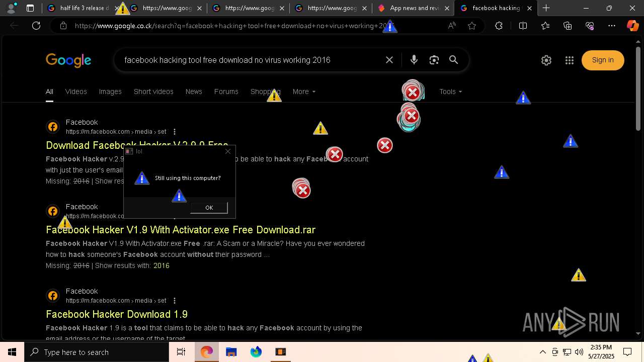Open options for third Facebook result

175,301
